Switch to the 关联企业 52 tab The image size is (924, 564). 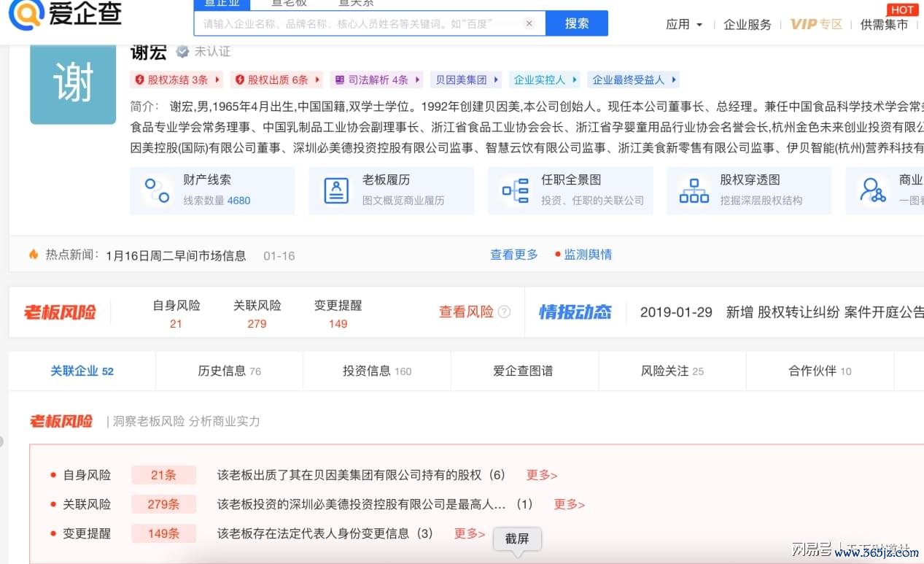click(82, 371)
